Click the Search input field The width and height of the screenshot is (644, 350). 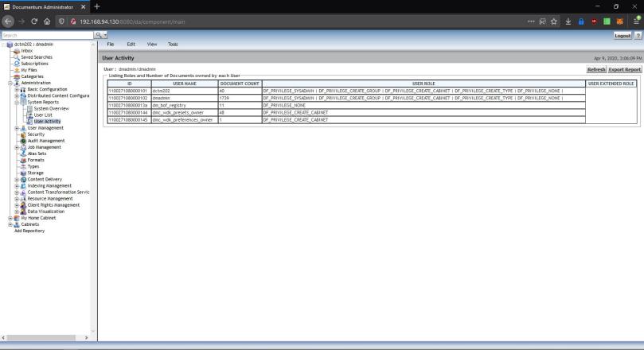tap(46, 36)
